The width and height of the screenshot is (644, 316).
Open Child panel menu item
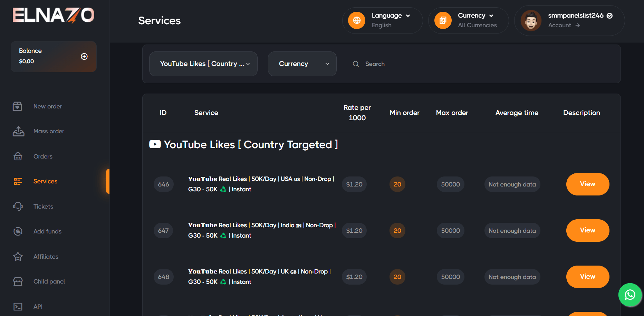(49, 281)
